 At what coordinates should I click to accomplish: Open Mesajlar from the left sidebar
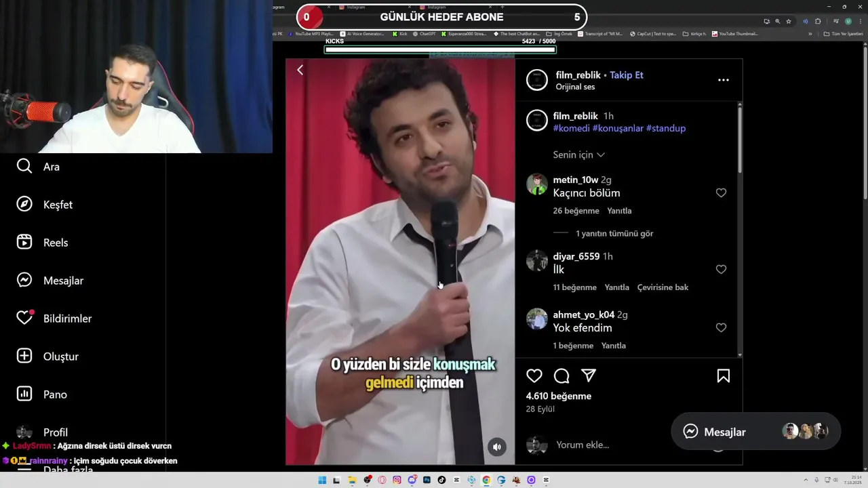(x=50, y=280)
